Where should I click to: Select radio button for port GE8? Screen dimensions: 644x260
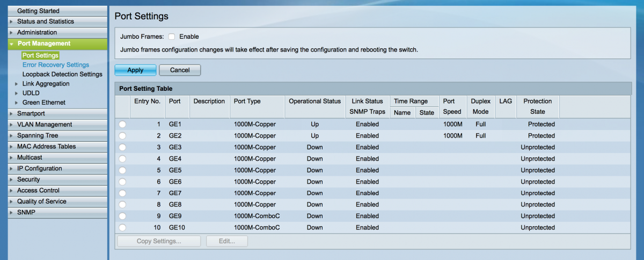click(x=122, y=205)
